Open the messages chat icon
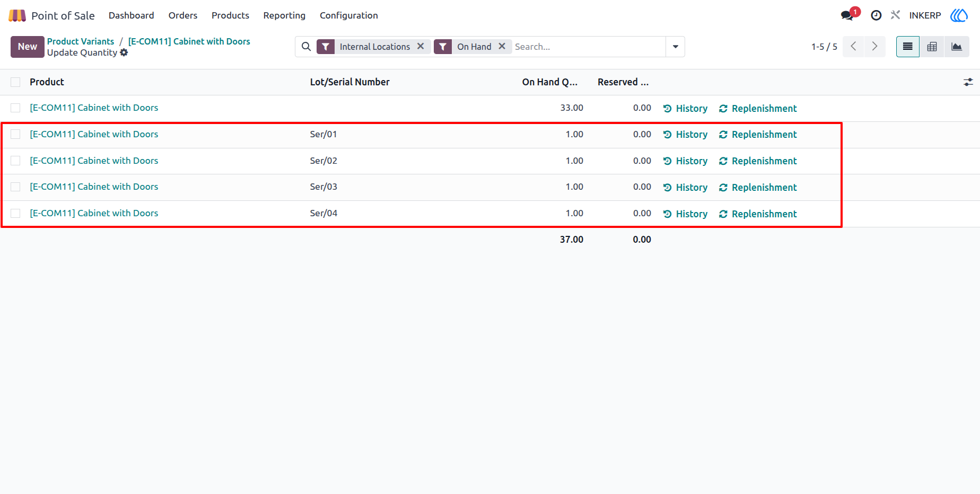 click(847, 15)
